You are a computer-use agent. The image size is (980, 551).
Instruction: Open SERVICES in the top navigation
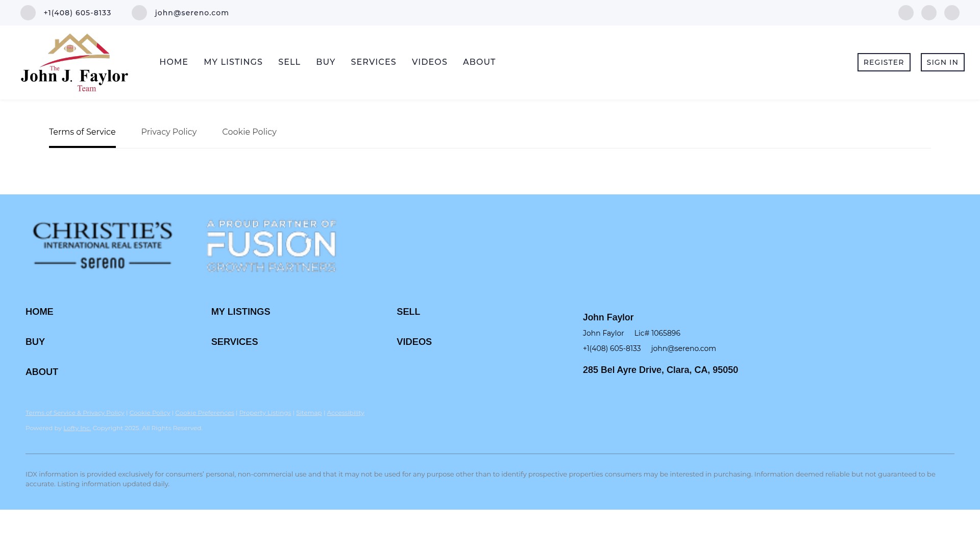pyautogui.click(x=374, y=62)
